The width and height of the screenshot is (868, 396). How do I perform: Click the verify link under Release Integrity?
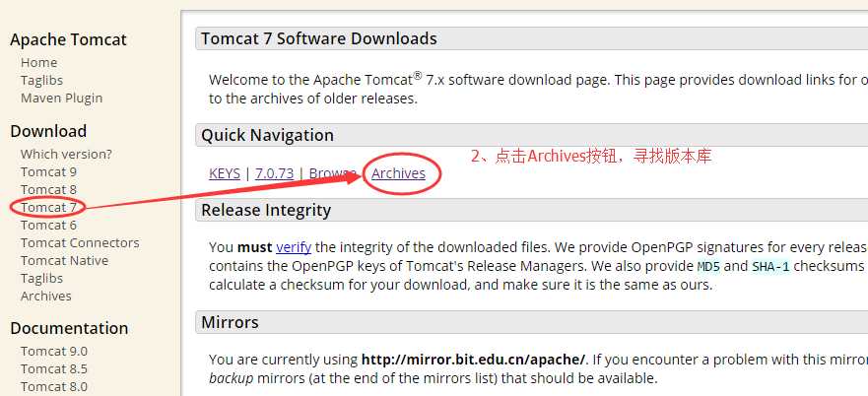(x=294, y=247)
